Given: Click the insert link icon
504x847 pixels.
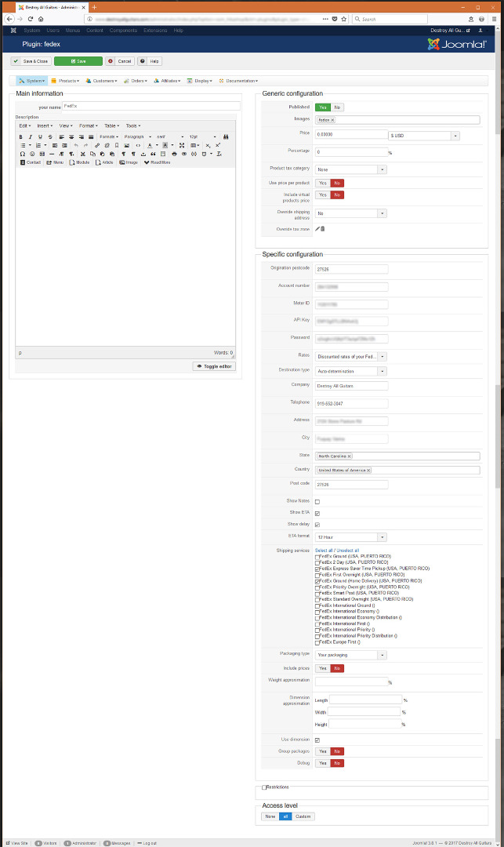Looking at the screenshot, I should 97,145.
